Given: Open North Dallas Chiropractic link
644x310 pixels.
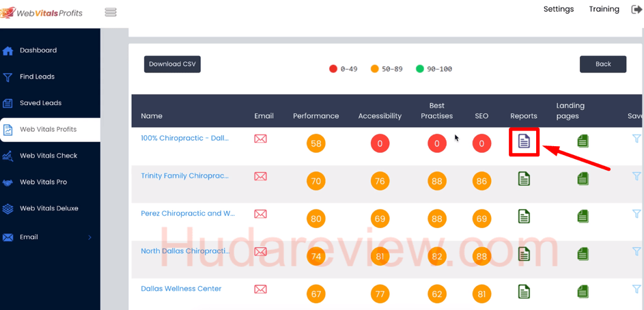Looking at the screenshot, I should [x=185, y=251].
